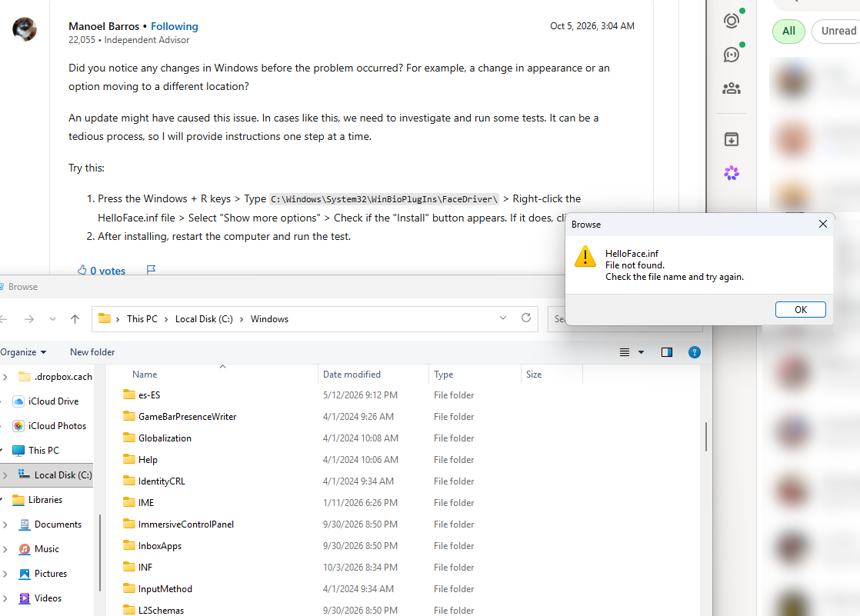Refresh the Windows folder listing
The image size is (860, 616).
click(526, 318)
